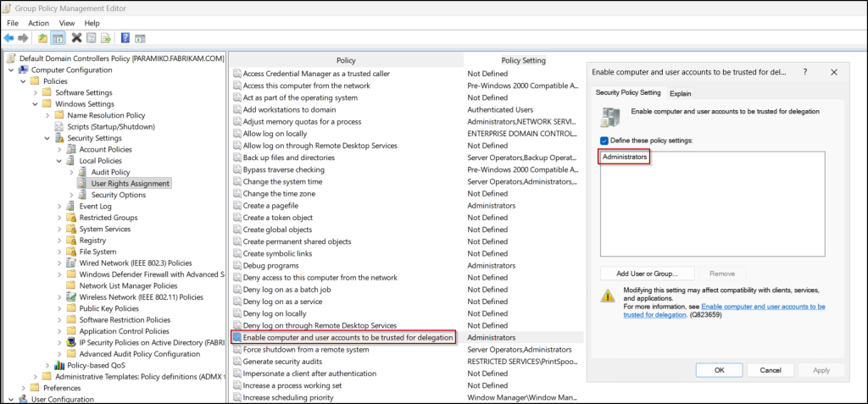Toggle Show/Hide Console Tree toolbar icon

click(58, 38)
